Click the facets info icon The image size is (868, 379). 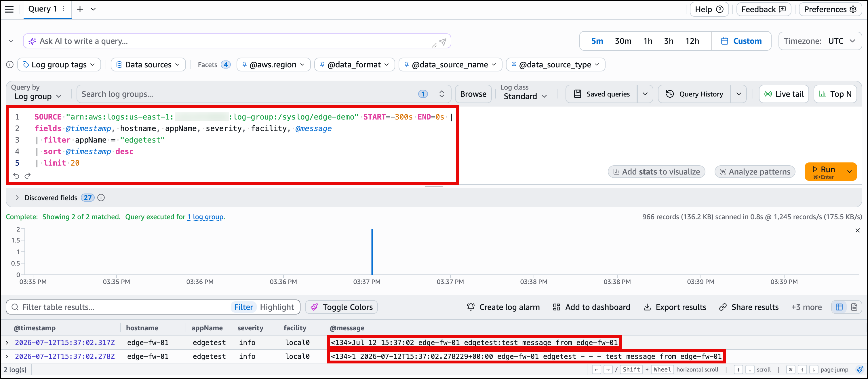coord(10,65)
